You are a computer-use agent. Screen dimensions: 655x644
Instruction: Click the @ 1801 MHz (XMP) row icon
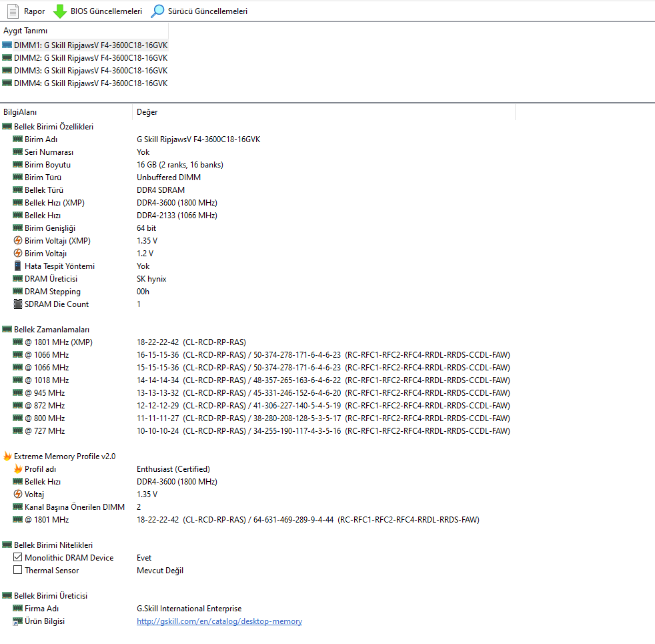(17, 342)
